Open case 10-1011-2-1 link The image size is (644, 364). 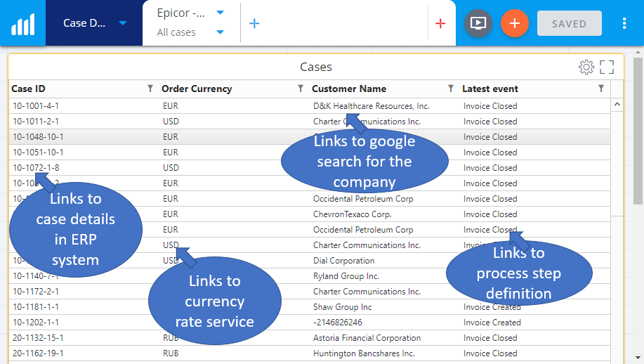[x=36, y=122]
